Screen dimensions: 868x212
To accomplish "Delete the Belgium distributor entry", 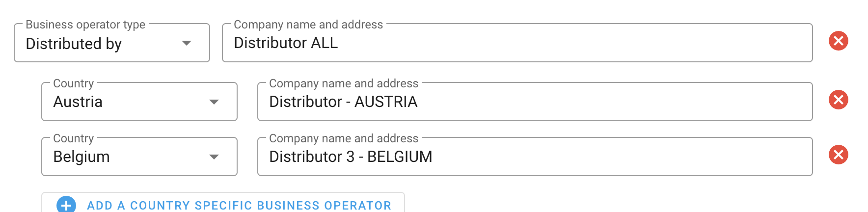I will [838, 155].
